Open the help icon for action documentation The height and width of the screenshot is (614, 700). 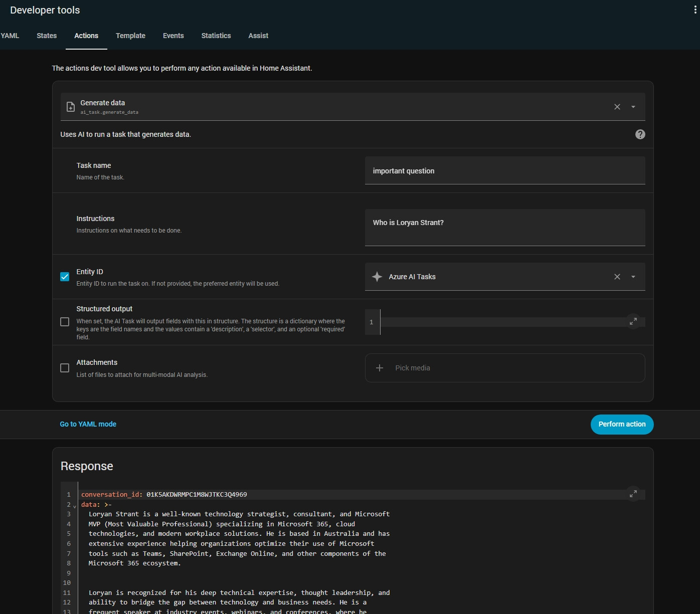pyautogui.click(x=640, y=134)
